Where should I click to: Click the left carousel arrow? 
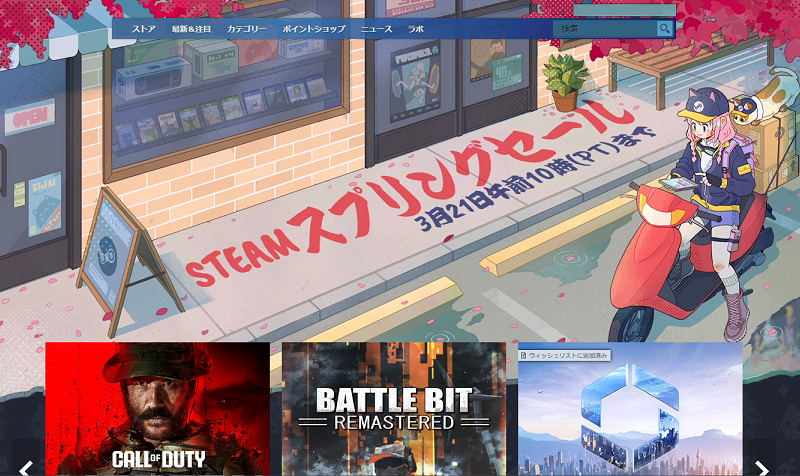26,467
